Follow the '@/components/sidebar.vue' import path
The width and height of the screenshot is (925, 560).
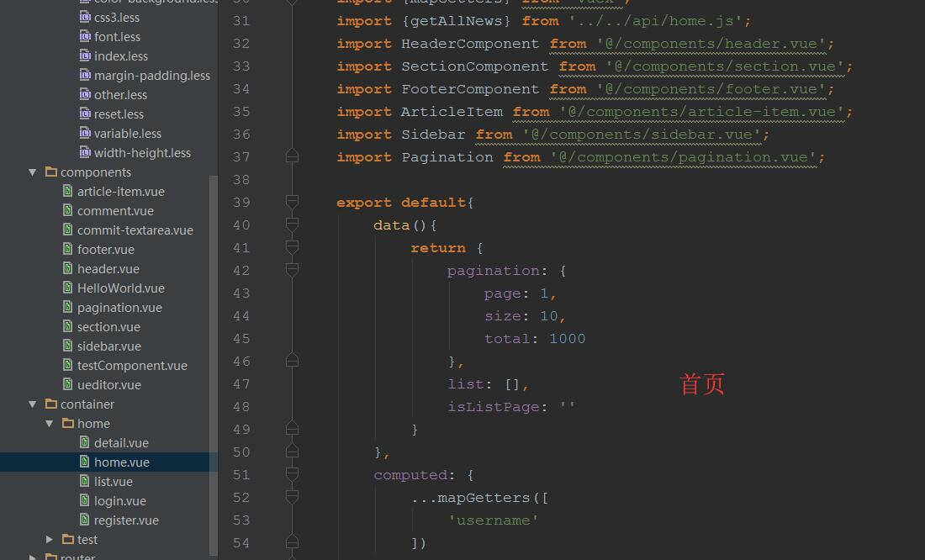[x=645, y=135]
